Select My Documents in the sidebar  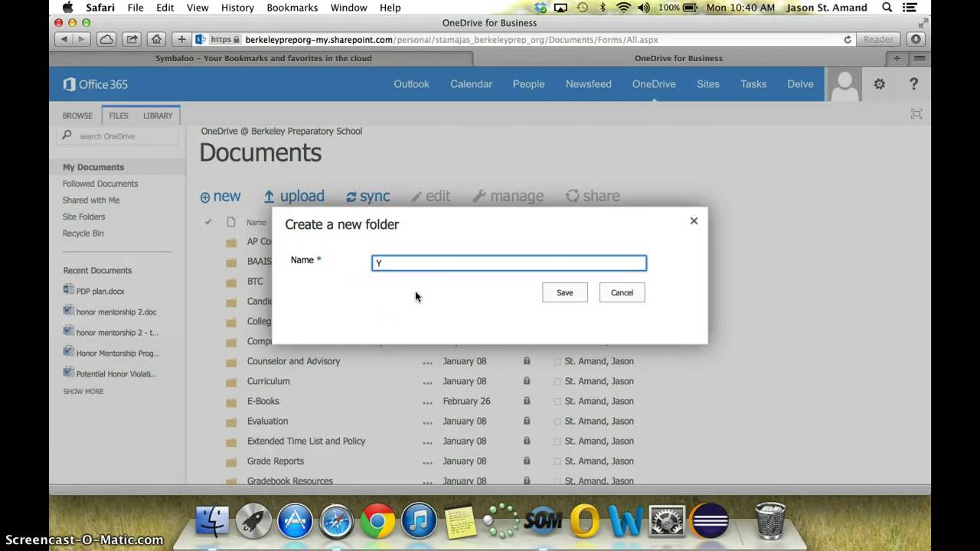(93, 167)
